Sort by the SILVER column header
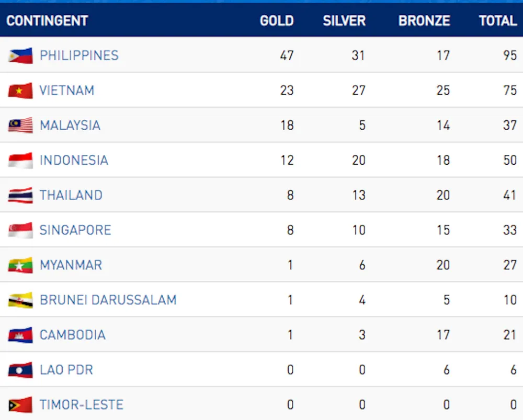 point(344,21)
